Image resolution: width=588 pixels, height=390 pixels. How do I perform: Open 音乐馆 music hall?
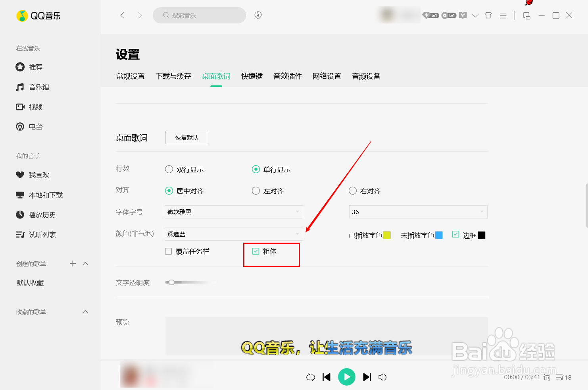33,87
